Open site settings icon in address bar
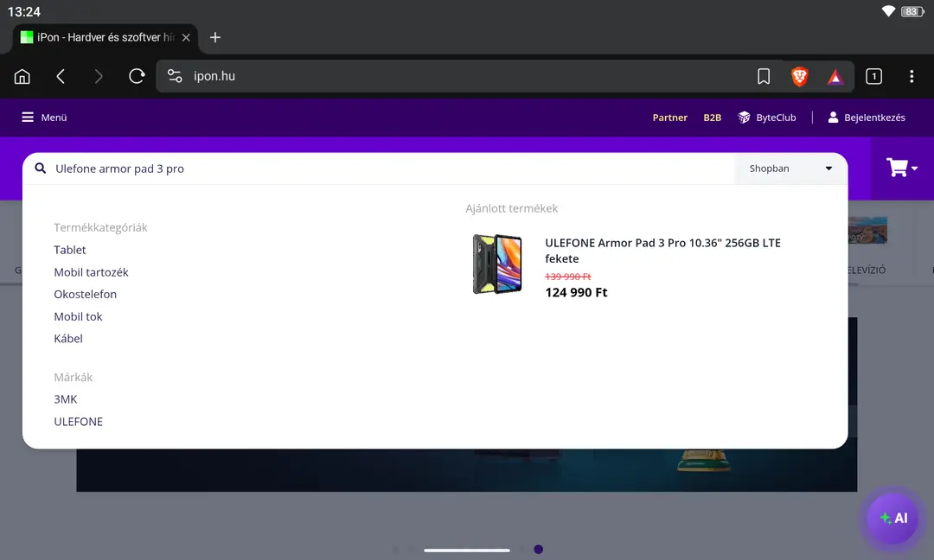Viewport: 934px width, 560px height. point(175,76)
